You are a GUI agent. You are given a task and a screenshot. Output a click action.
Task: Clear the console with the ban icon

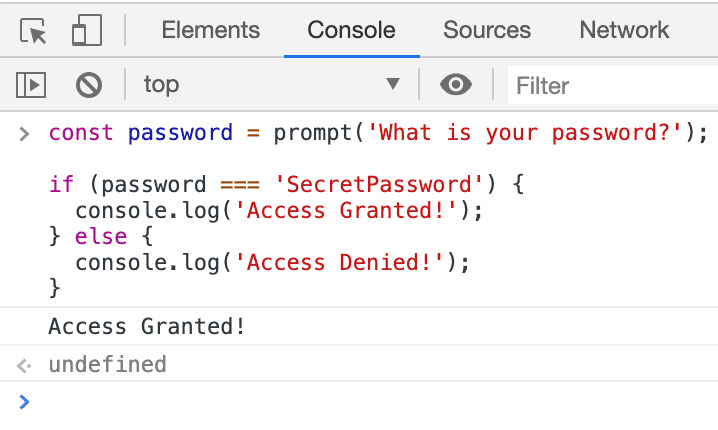pyautogui.click(x=89, y=85)
